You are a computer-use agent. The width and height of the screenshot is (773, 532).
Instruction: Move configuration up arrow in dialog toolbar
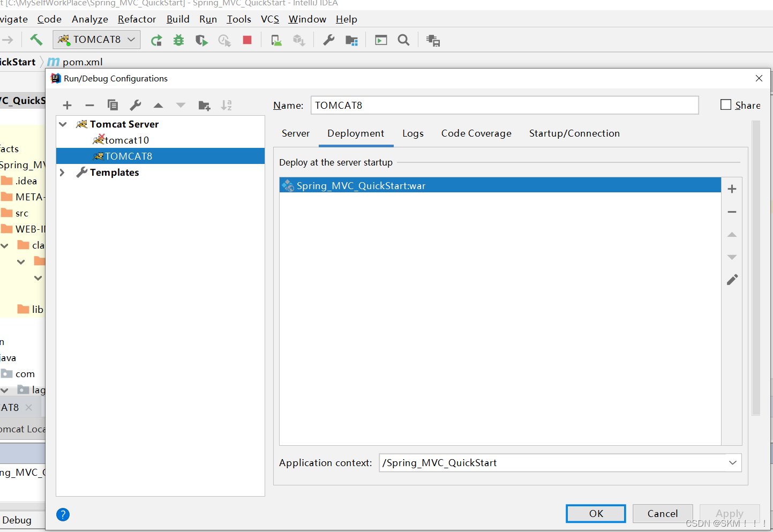tap(158, 106)
